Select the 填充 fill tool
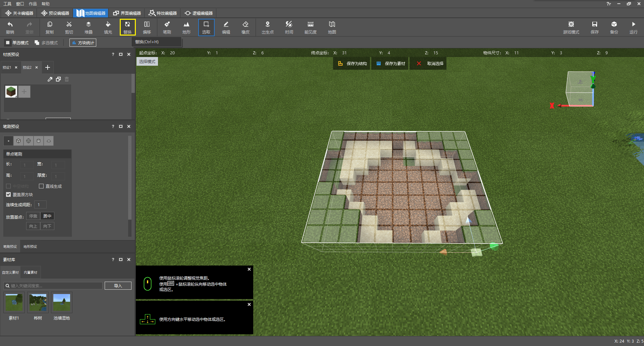This screenshot has width=644, height=346. (108, 27)
